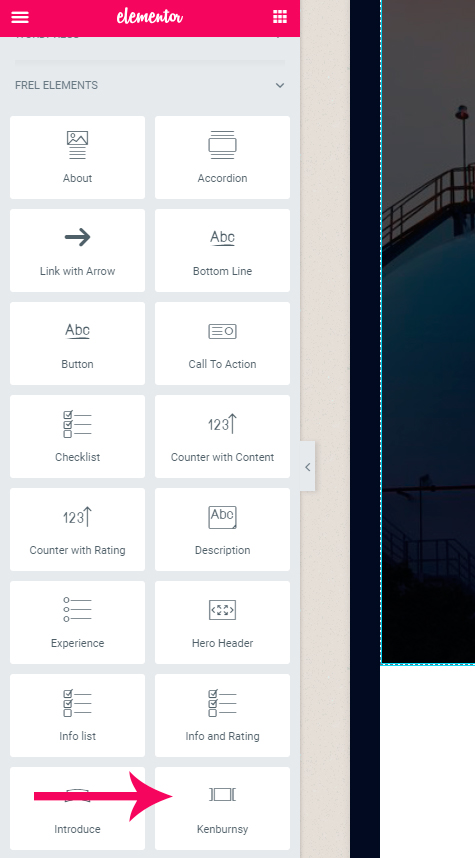Image resolution: width=475 pixels, height=858 pixels.
Task: Click the elementor logo title
Action: 149,17
